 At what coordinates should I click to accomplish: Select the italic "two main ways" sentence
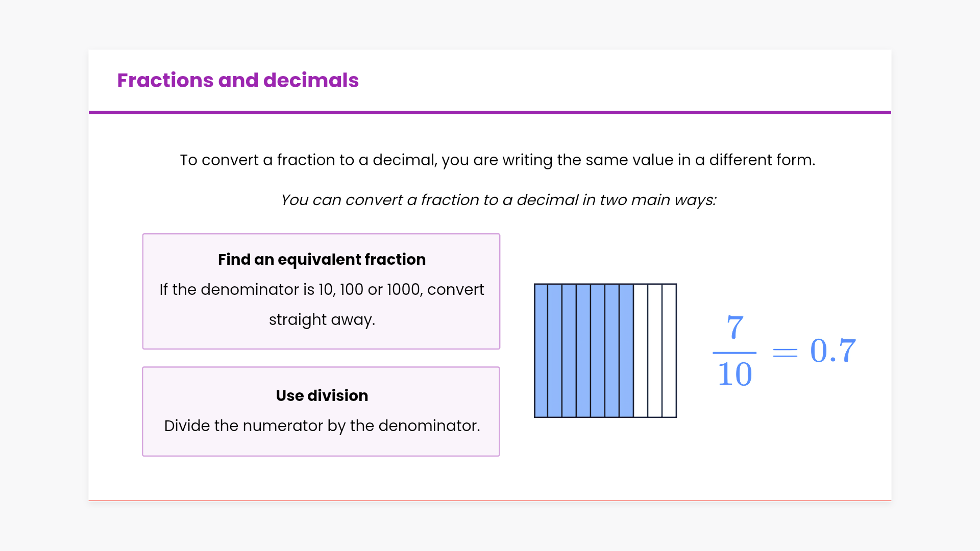tap(498, 200)
